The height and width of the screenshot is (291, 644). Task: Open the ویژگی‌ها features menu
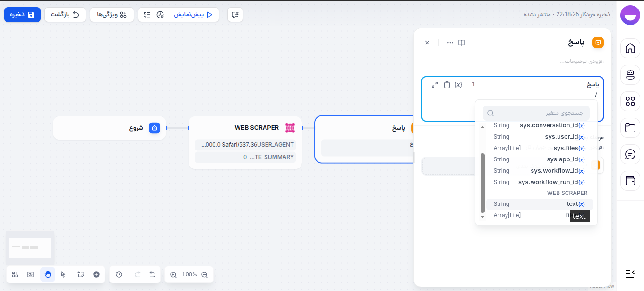tap(112, 15)
